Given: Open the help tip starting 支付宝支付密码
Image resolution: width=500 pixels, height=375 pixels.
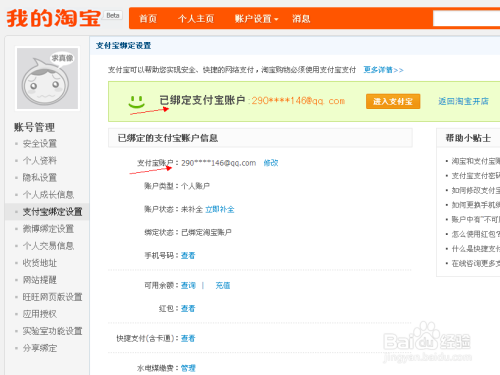Looking at the screenshot, I should click(x=476, y=176).
